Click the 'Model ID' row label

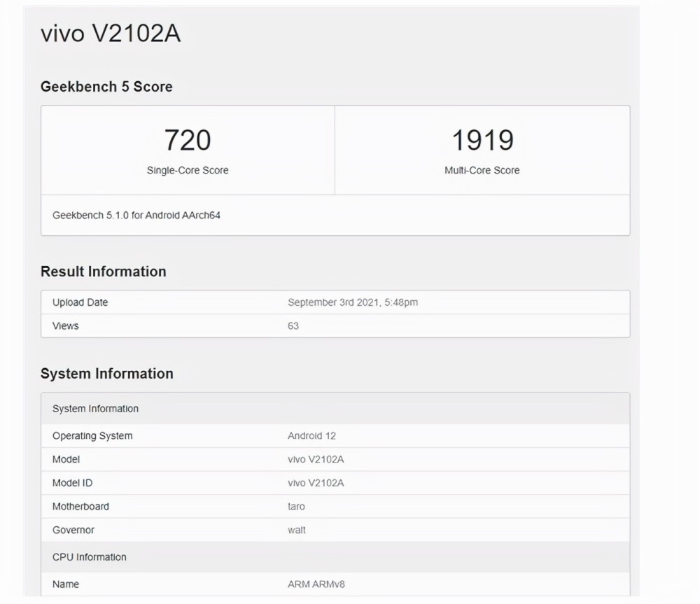click(x=72, y=483)
